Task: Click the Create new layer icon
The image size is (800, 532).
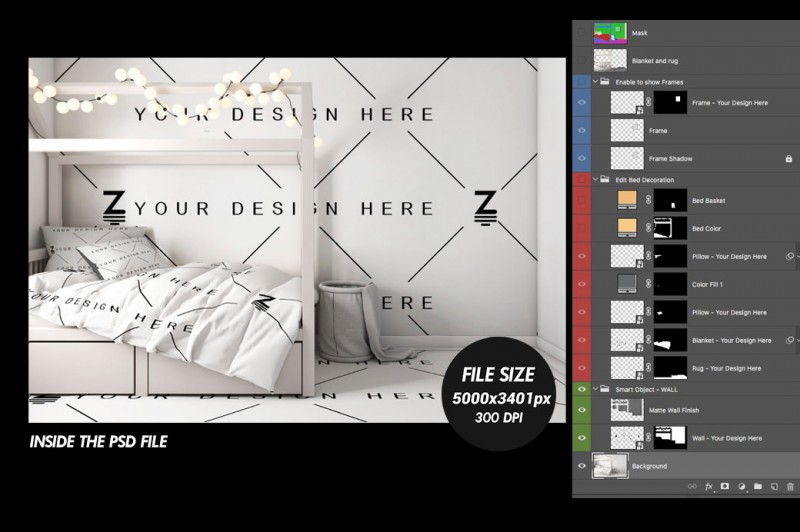Action: pos(774,487)
